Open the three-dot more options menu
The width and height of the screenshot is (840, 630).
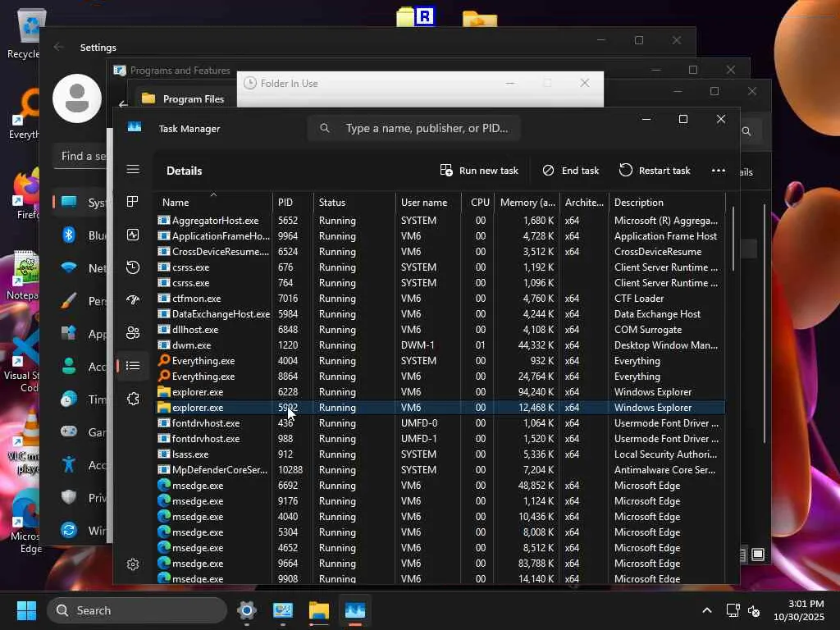click(719, 171)
